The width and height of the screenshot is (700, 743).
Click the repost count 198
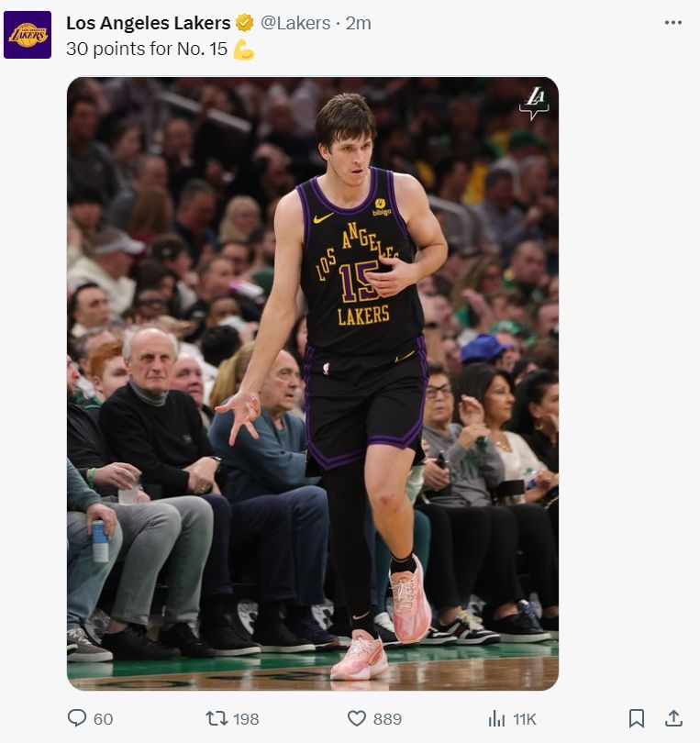(x=246, y=719)
